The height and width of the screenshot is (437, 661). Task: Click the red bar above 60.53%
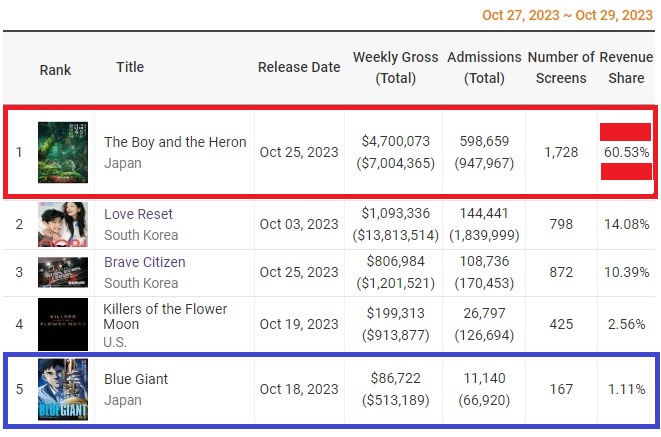click(x=626, y=132)
